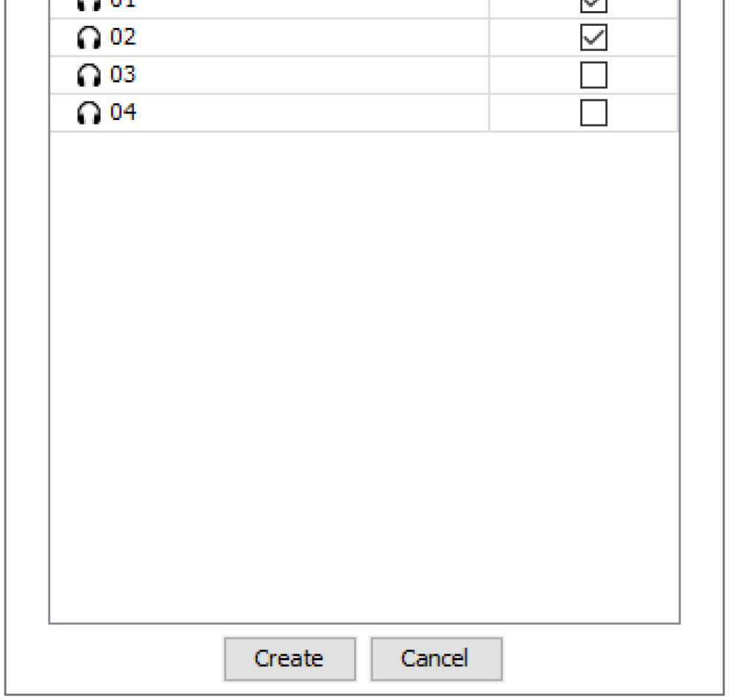Enable the checkbox for headphone 03
Image resolution: width=729 pixels, height=700 pixels.
594,75
